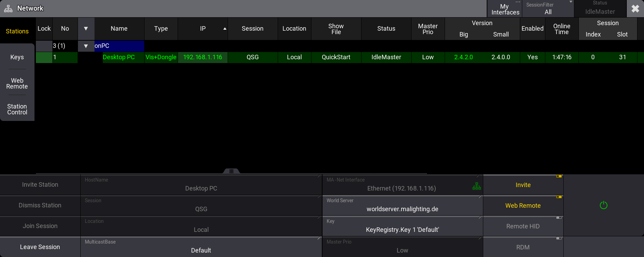Open the MA-Net Interface selector

tap(403, 185)
